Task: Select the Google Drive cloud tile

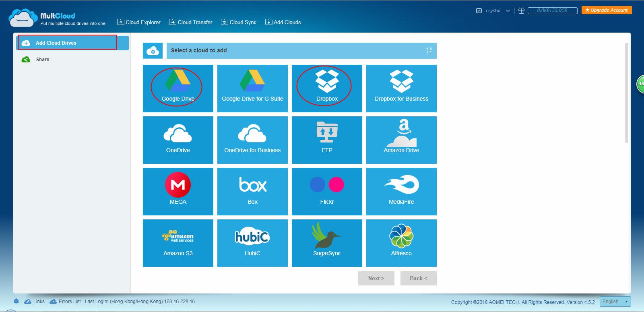Action: (178, 88)
